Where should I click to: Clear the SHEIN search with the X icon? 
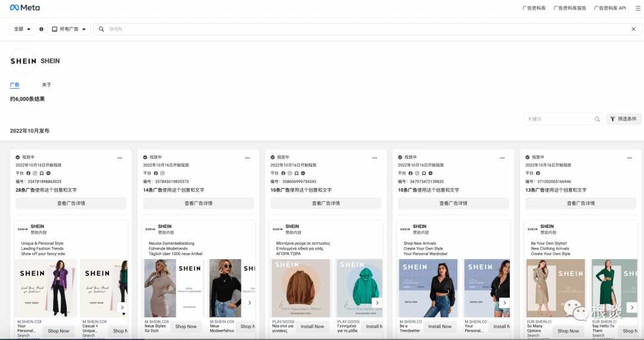[x=633, y=29]
